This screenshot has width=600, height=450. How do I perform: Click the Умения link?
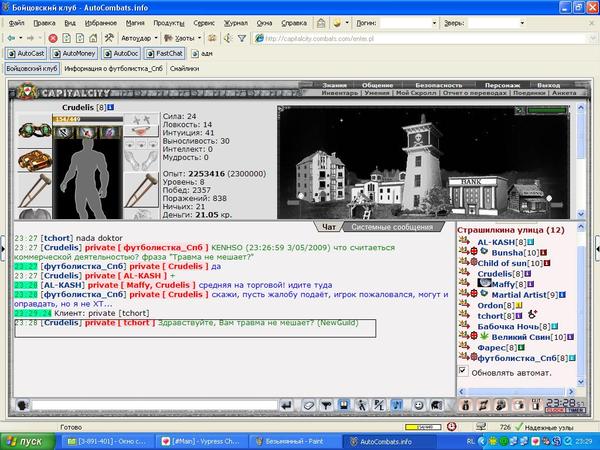[377, 93]
